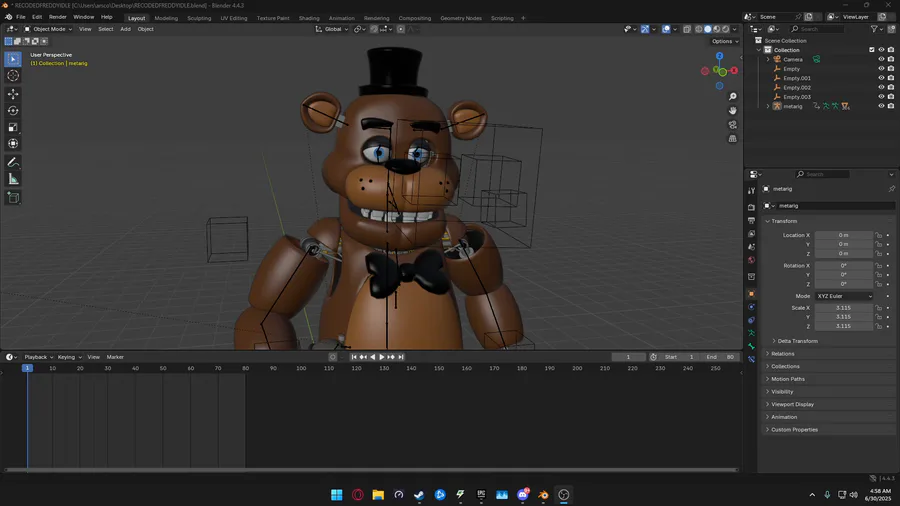
Task: Hide Empty.001 via its eye icon
Action: pos(881,78)
